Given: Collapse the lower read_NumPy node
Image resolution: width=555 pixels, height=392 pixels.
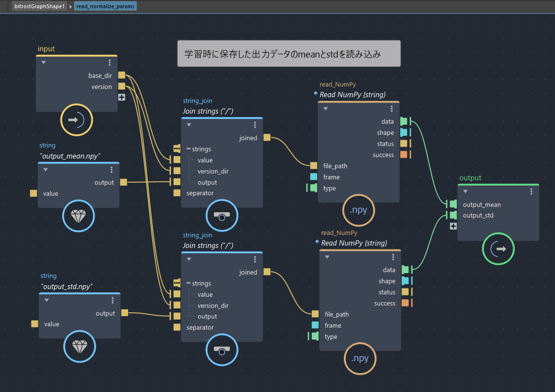Looking at the screenshot, I should pos(327,257).
